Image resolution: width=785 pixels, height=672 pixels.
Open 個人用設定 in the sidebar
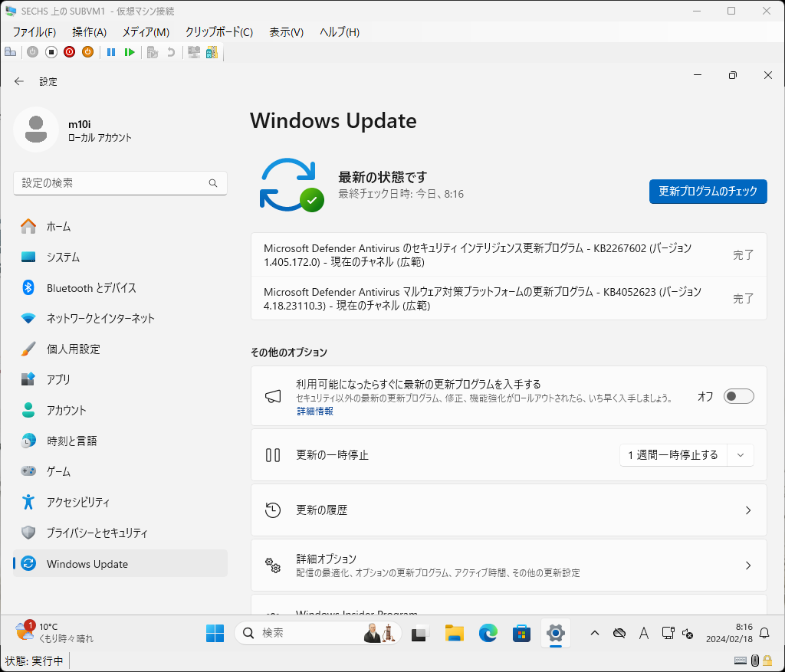point(120,349)
